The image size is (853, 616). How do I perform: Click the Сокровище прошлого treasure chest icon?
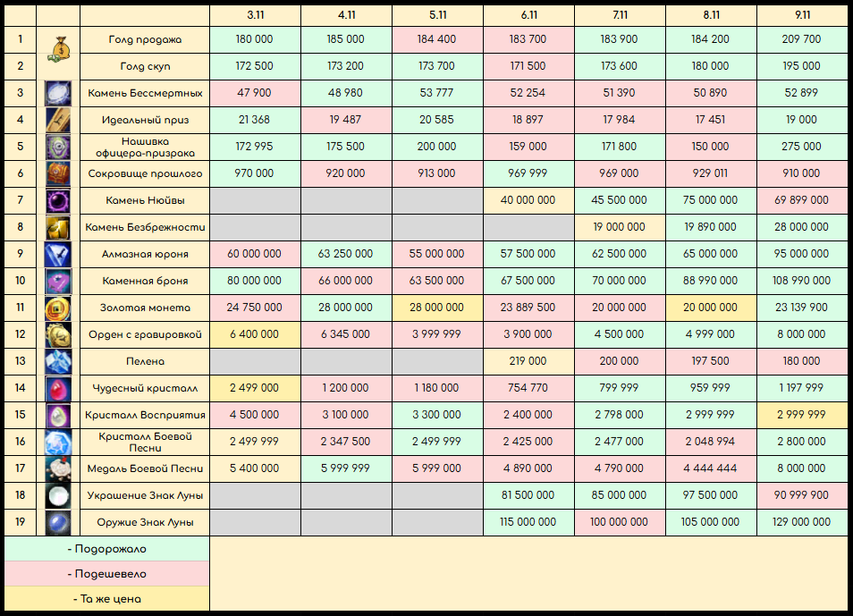coord(58,173)
